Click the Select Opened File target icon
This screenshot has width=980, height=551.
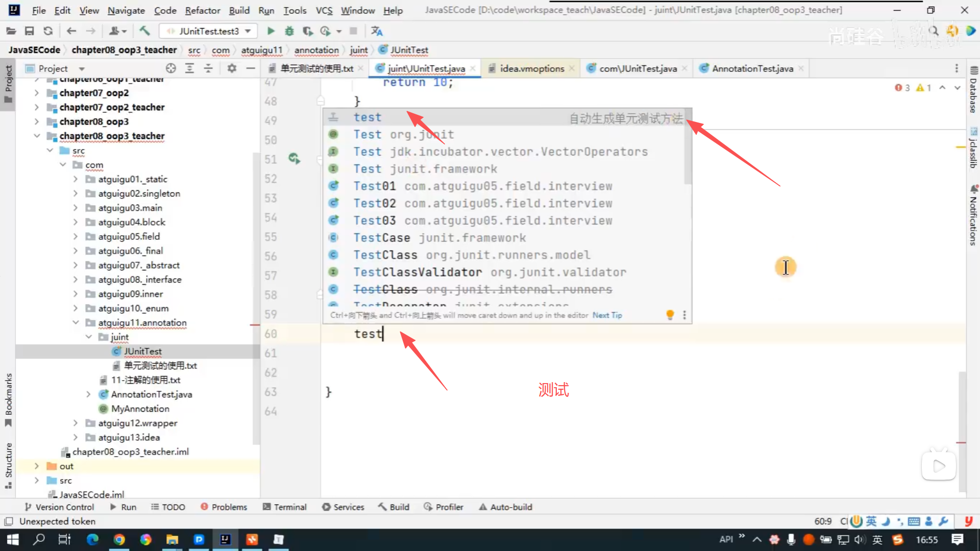point(170,68)
